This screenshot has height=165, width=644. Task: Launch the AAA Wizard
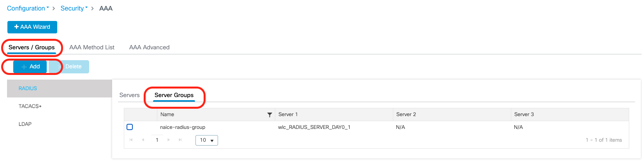pyautogui.click(x=32, y=27)
